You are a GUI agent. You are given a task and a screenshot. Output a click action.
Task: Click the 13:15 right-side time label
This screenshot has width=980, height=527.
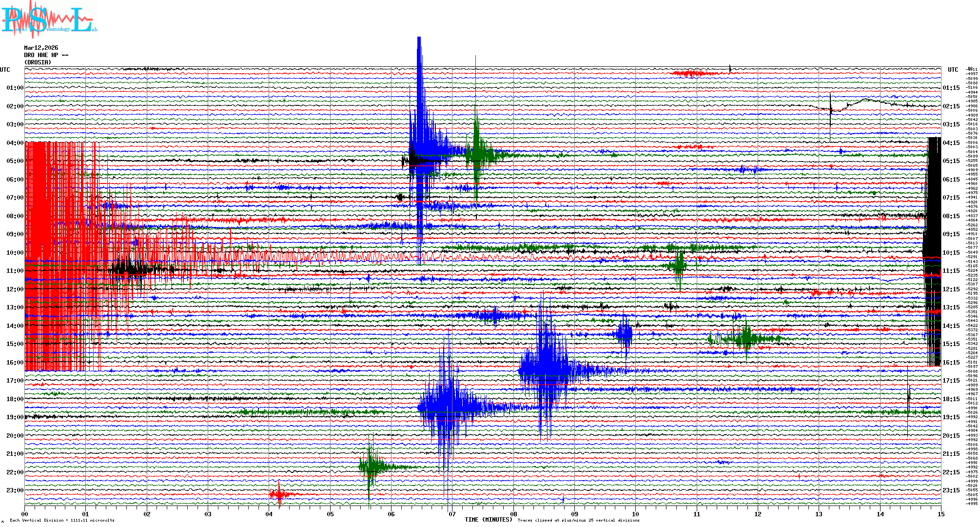[951, 307]
